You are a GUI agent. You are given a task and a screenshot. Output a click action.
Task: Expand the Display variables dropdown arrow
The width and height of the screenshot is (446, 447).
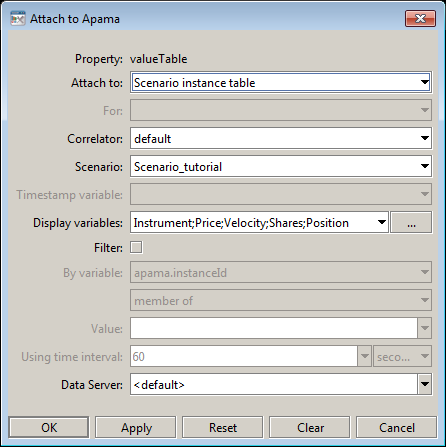[382, 222]
